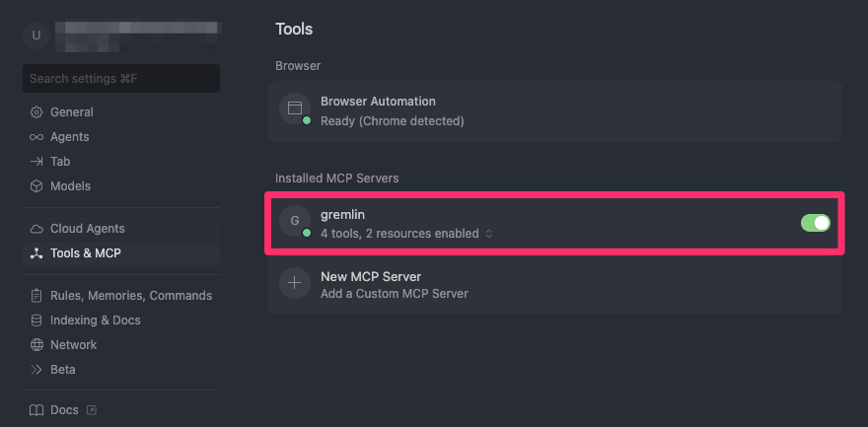Click the Search settings input field
This screenshot has height=427, width=868.
coord(121,78)
